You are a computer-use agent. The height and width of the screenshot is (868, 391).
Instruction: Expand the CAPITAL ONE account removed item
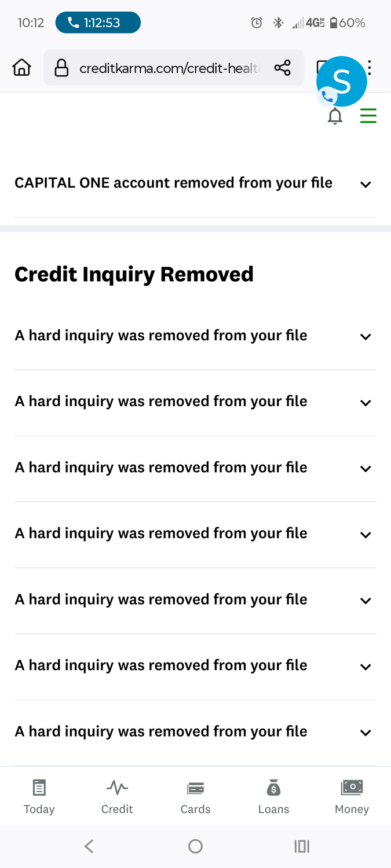point(195,184)
